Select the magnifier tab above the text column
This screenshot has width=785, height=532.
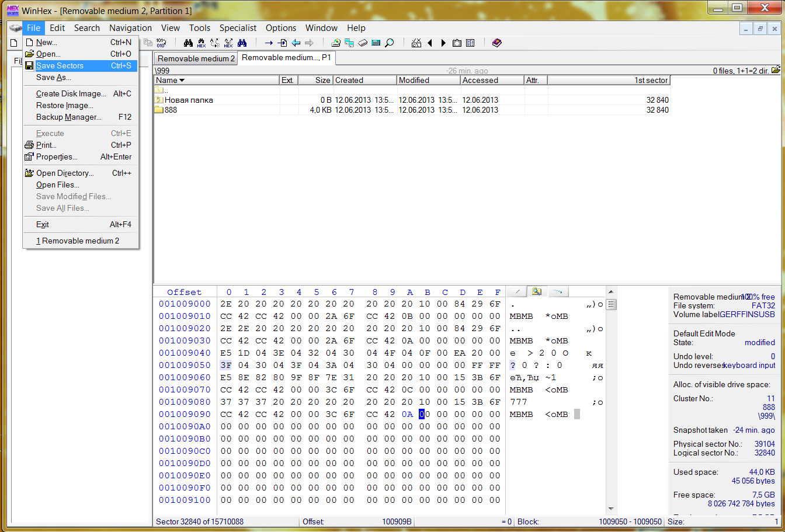(537, 291)
